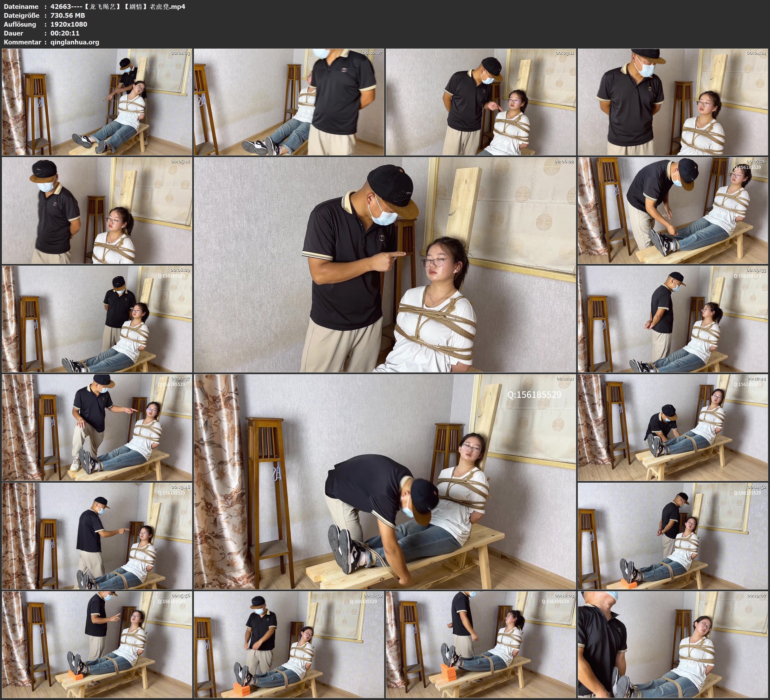Click the frame timestamped 00:04:14

(673, 102)
